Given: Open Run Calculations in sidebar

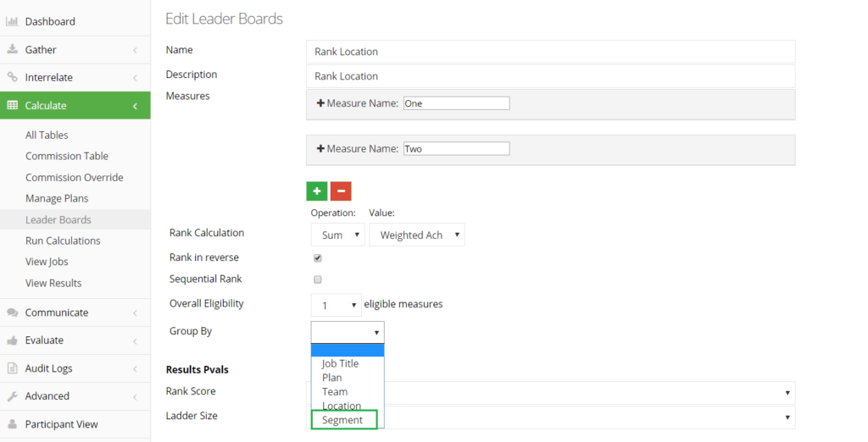Looking at the screenshot, I should tap(63, 240).
